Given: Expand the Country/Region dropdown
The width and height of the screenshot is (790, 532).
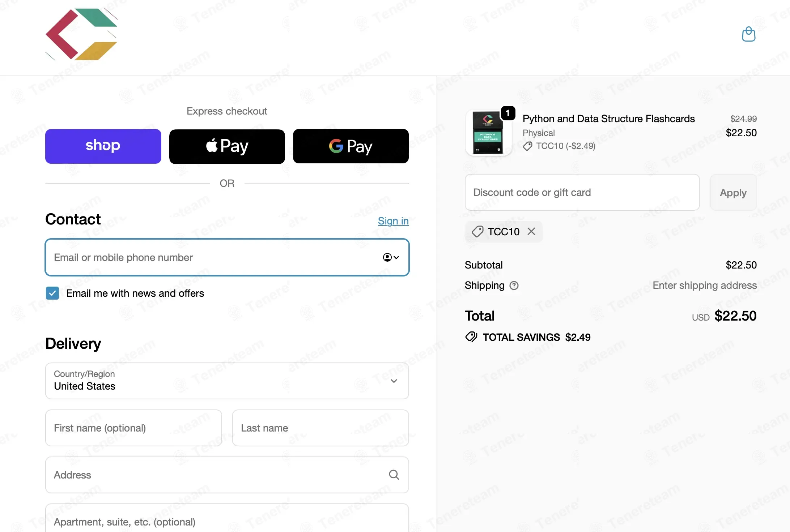Looking at the screenshot, I should pos(227,381).
